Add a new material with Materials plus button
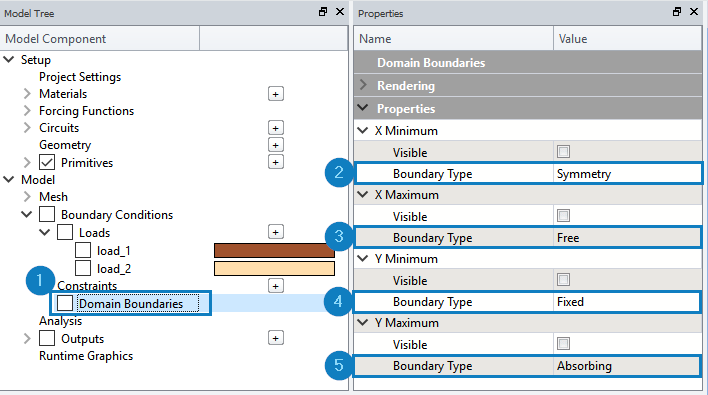Screen dimensions: 708x395 pos(275,94)
